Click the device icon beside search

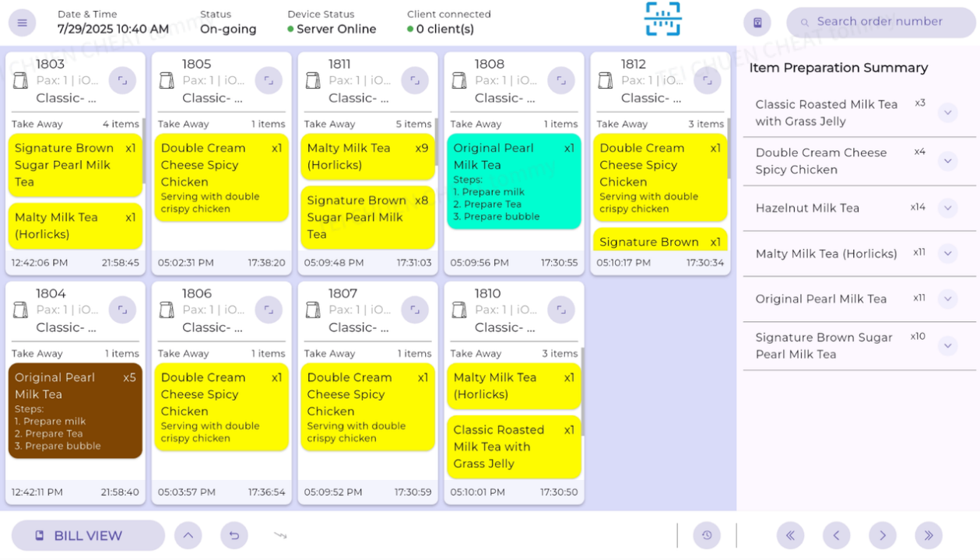pos(757,23)
